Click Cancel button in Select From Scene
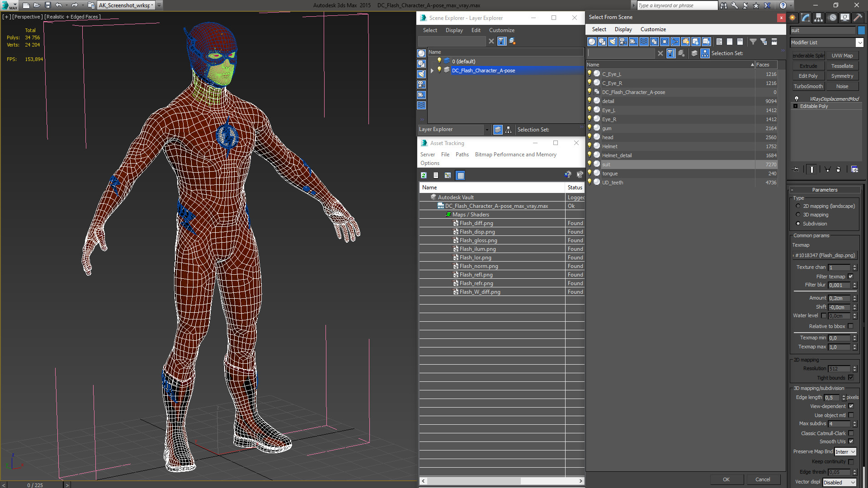 [763, 479]
